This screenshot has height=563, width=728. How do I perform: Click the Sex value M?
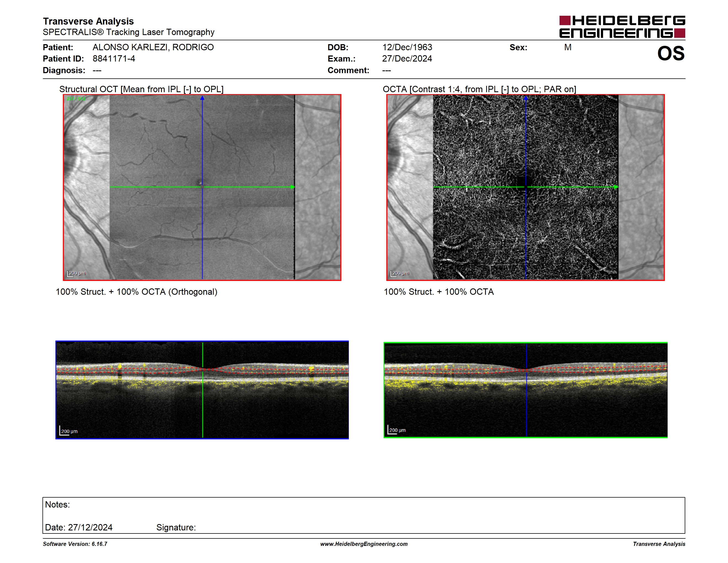tap(568, 47)
